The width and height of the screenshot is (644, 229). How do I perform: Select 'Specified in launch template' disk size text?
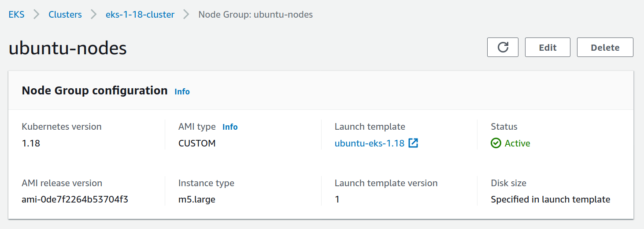(551, 199)
